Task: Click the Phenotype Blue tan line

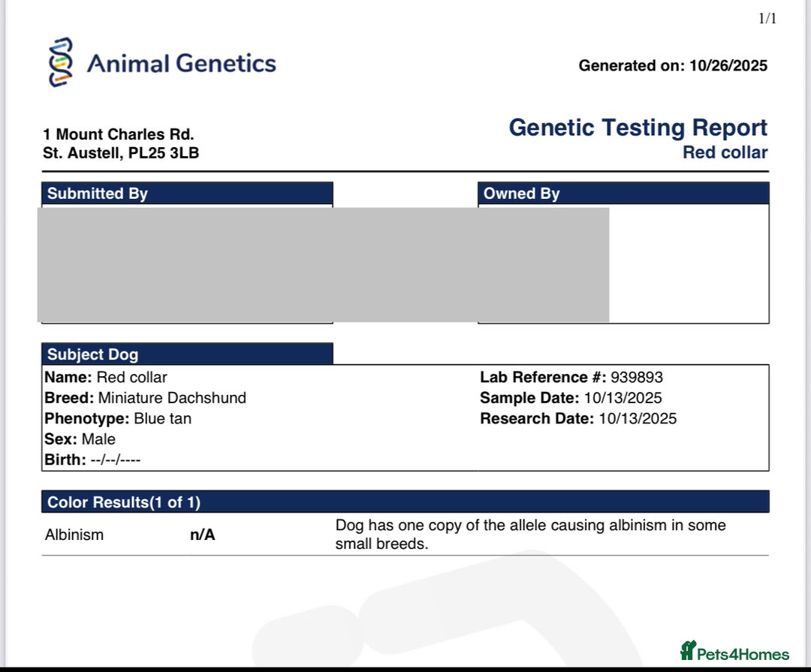Action: pyautogui.click(x=118, y=418)
